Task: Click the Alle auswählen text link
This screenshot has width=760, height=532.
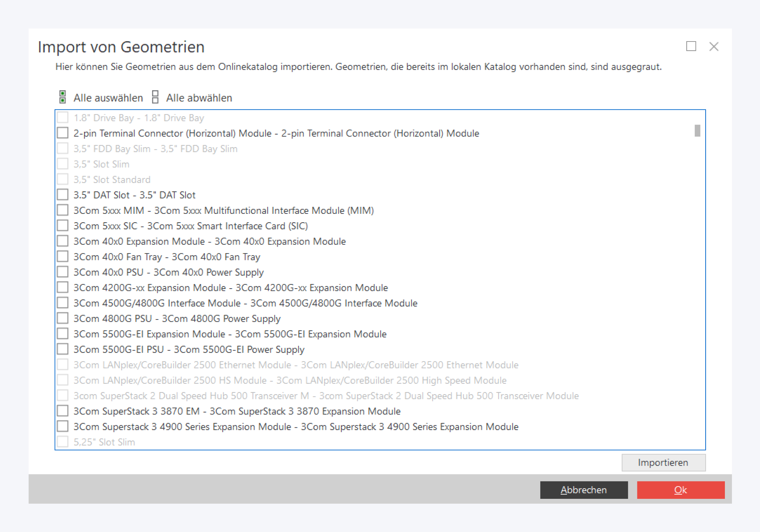Action: click(x=108, y=98)
